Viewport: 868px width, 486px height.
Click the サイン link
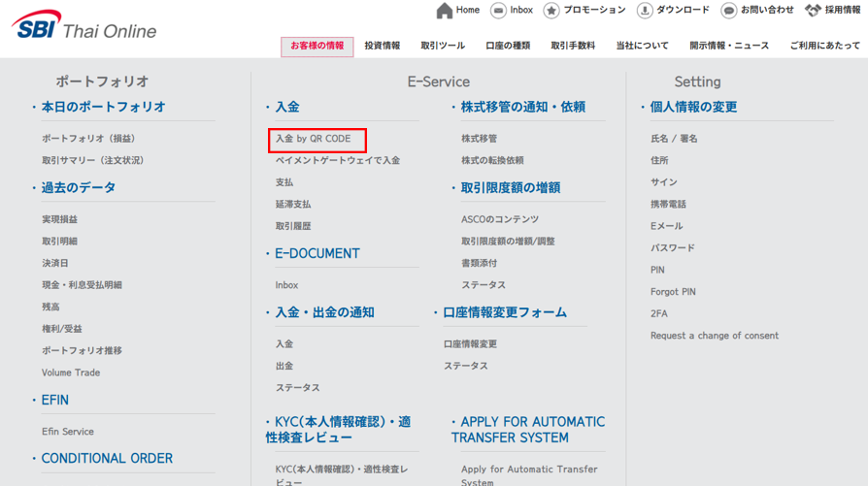coord(664,182)
